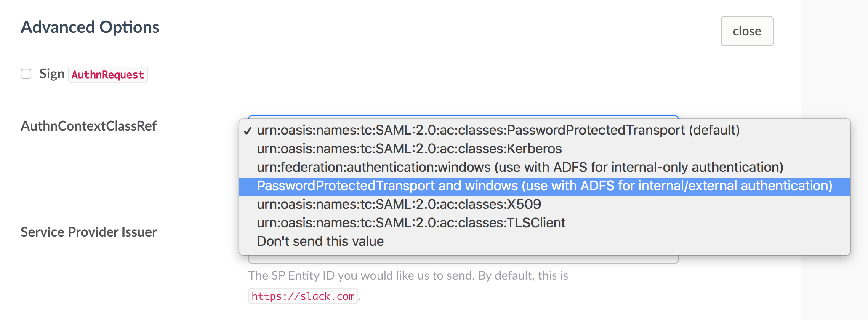Click the https://slack.com code text
The image size is (868, 320).
pos(303,296)
